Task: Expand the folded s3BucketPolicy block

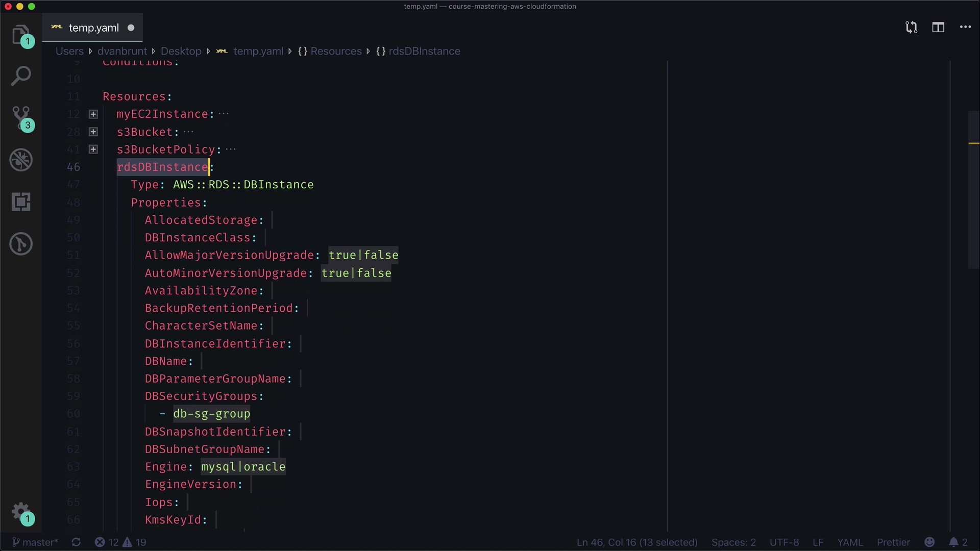Action: (93, 149)
